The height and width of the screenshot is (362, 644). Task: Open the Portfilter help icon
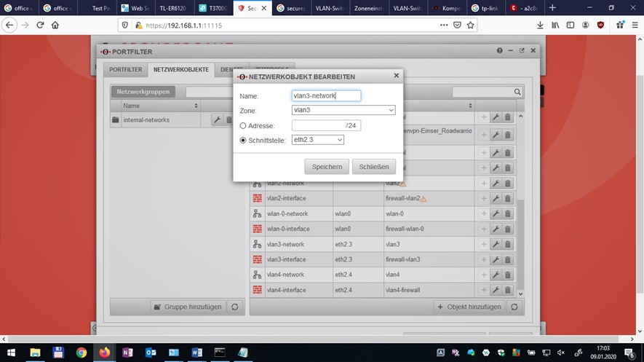coord(500,51)
